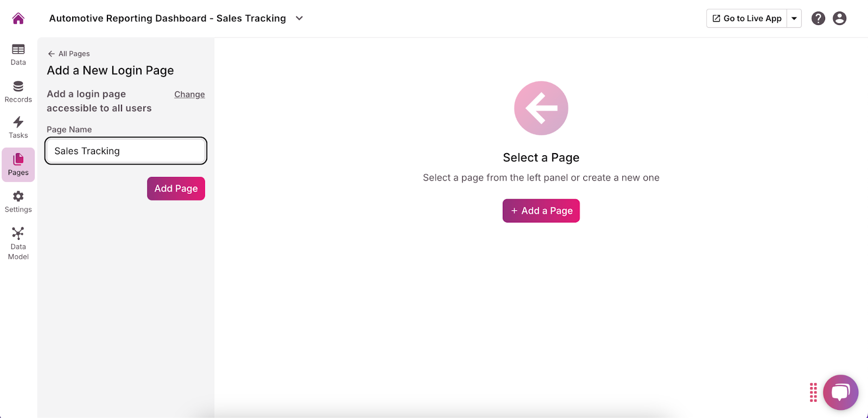The height and width of the screenshot is (418, 868).
Task: Click the Page Name input field
Action: [126, 151]
